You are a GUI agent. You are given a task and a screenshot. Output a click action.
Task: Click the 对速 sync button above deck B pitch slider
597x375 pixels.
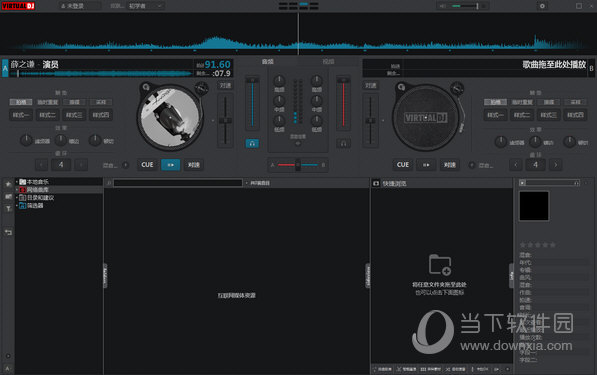(x=370, y=86)
